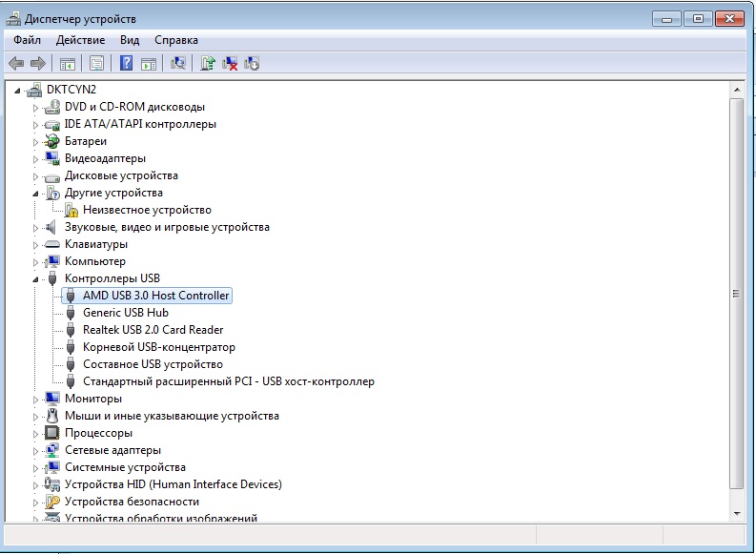Collapse the DKTCYN2 root node
The image size is (756, 554).
click(18, 91)
